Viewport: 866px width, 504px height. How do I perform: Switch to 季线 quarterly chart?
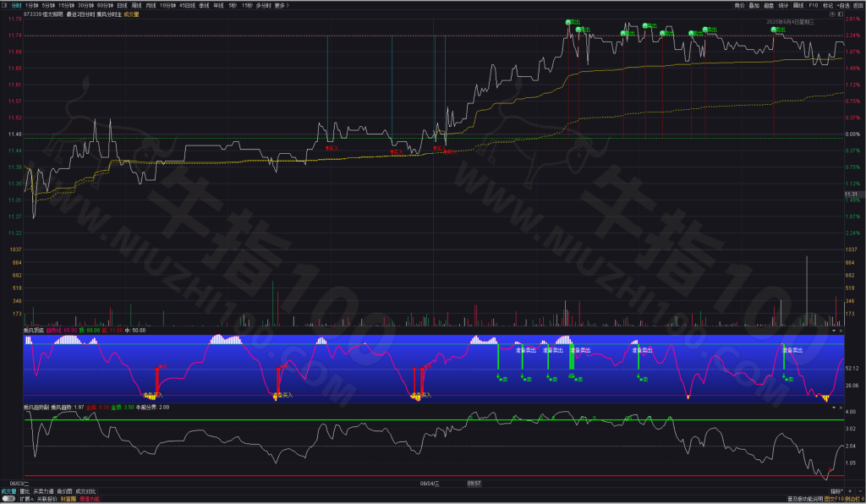[x=205, y=6]
